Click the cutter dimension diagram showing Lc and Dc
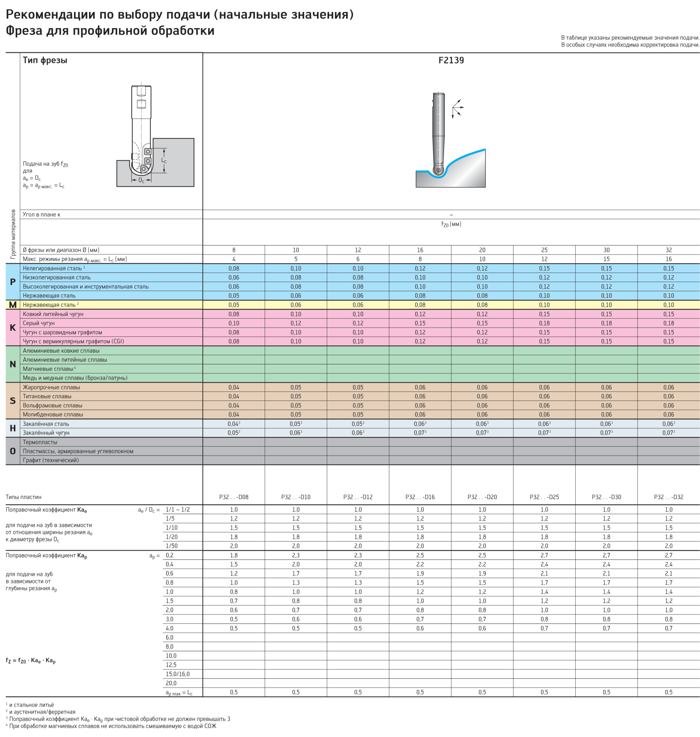The width and height of the screenshot is (700, 737). pyautogui.click(x=155, y=137)
